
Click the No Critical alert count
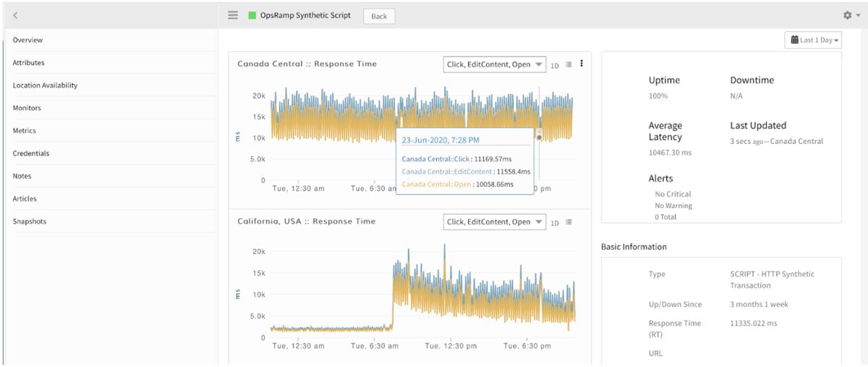673,194
